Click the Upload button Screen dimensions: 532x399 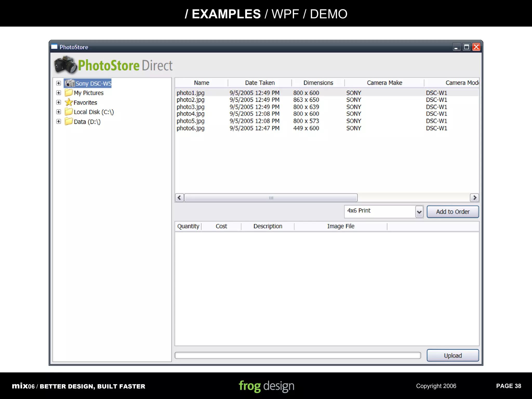point(453,355)
